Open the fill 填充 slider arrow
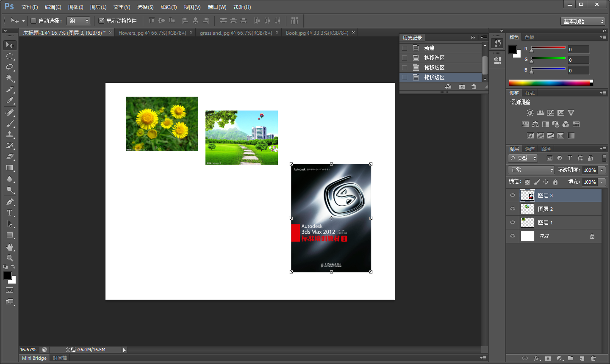This screenshot has width=610, height=364. click(602, 182)
